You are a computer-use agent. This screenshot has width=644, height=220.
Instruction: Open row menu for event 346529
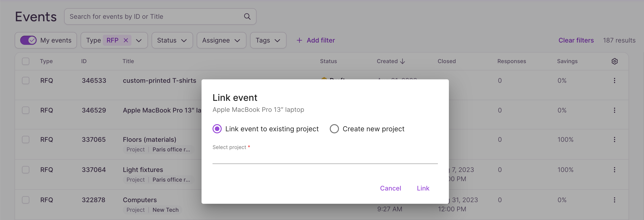[x=614, y=110]
